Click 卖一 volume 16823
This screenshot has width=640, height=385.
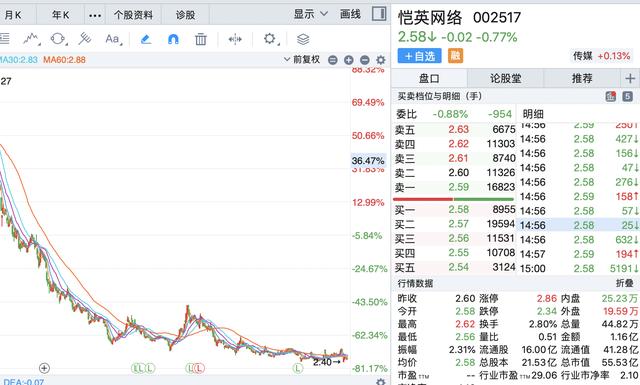(x=501, y=187)
